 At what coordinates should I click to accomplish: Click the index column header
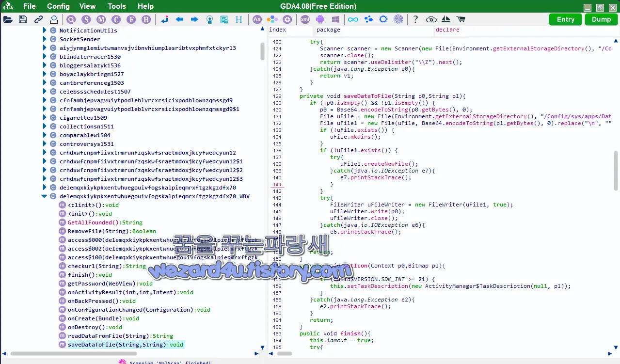[x=278, y=30]
